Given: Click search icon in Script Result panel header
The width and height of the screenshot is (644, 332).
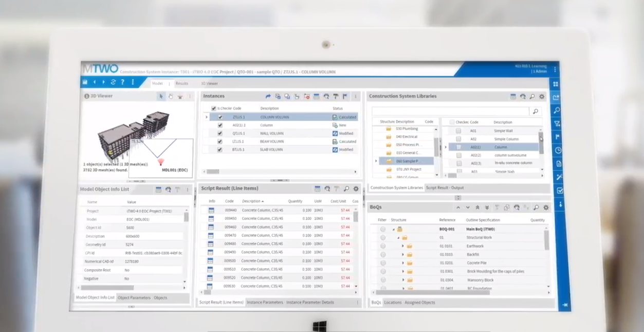Looking at the screenshot, I should coord(346,189).
